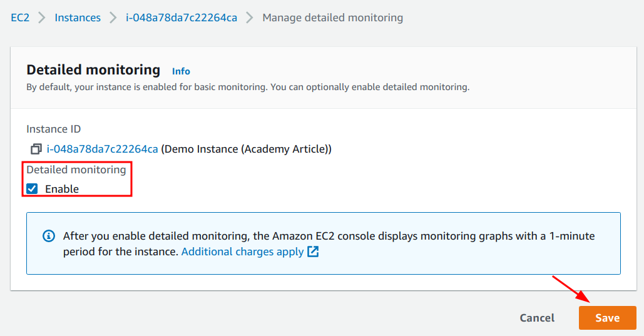Copy the instance ID with the copy icon
Viewport: 644px width, 336px height.
click(x=36, y=149)
